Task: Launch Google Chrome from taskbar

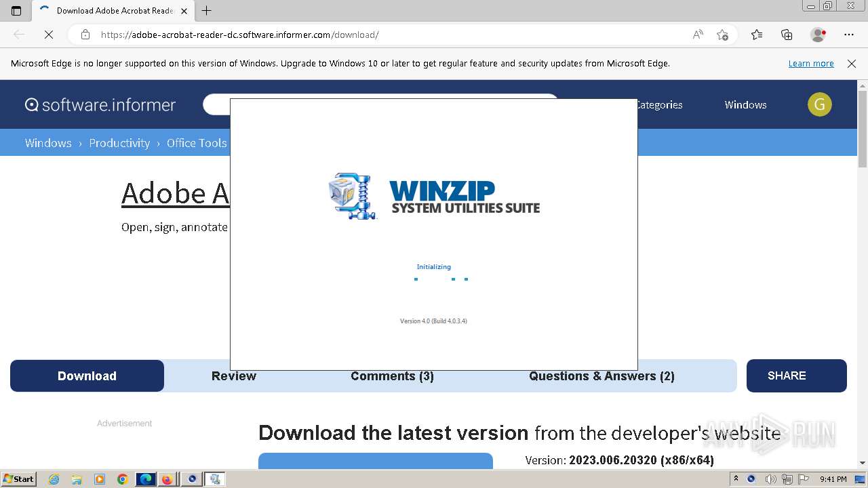Action: point(122,479)
